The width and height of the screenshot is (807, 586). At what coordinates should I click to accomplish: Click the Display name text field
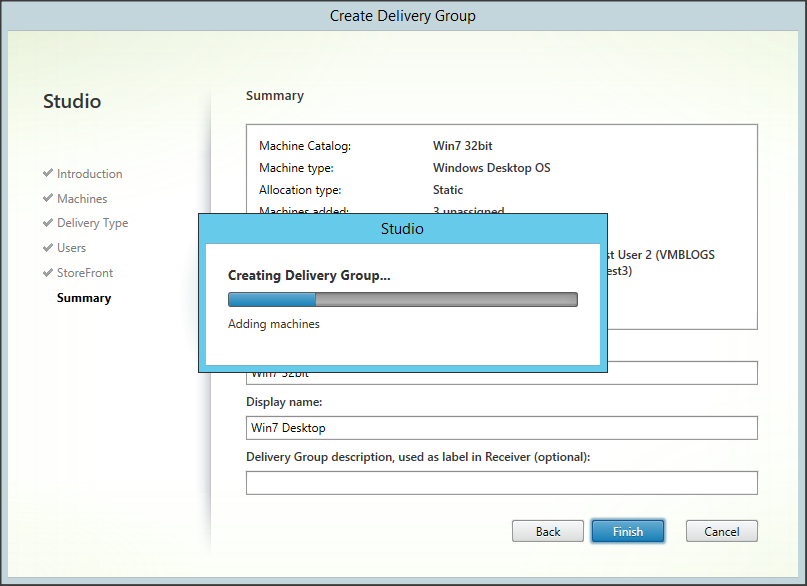pos(501,428)
